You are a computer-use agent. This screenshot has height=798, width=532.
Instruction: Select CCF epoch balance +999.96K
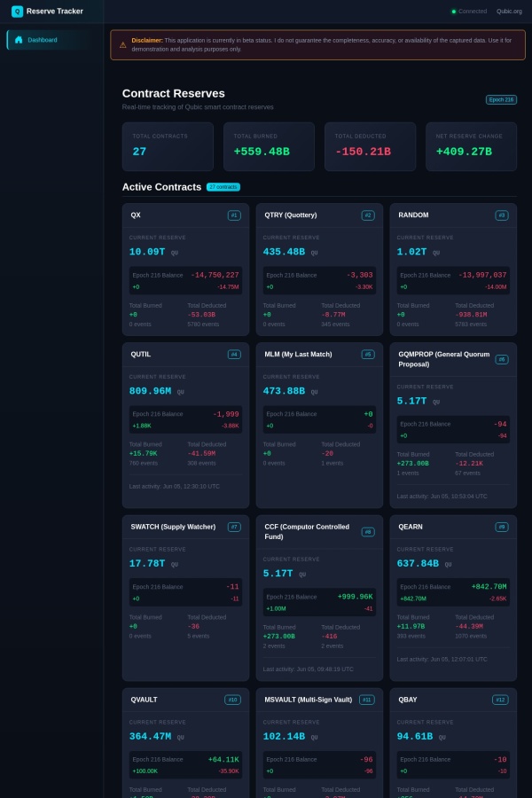click(x=356, y=597)
